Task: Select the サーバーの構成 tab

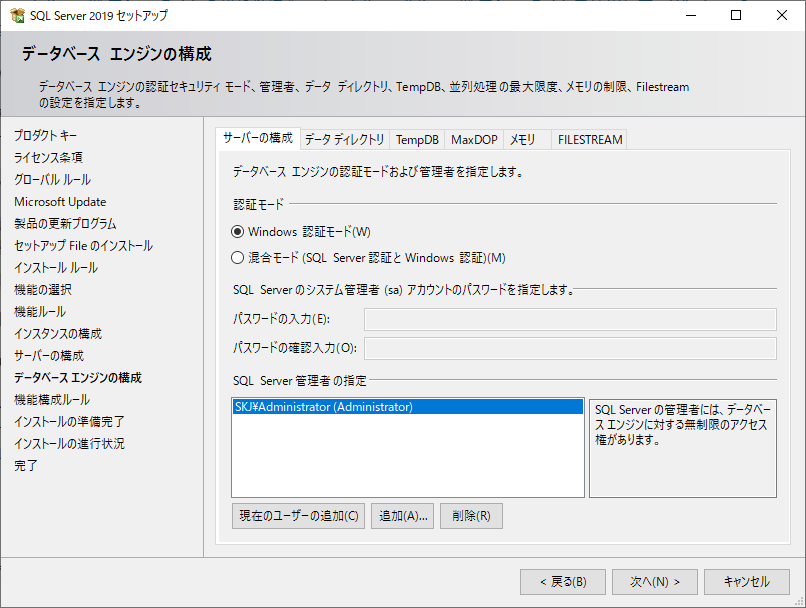Action: [262, 140]
